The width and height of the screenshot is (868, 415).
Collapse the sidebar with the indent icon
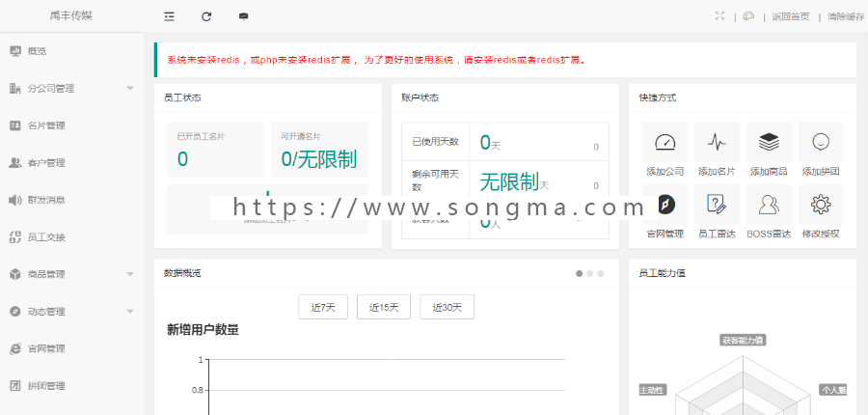(169, 16)
